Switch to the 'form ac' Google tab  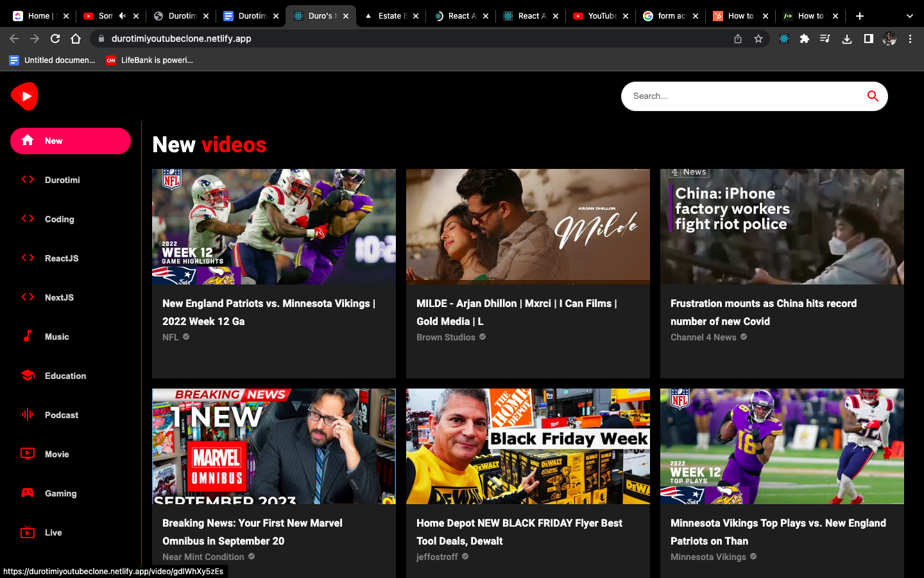pos(671,16)
